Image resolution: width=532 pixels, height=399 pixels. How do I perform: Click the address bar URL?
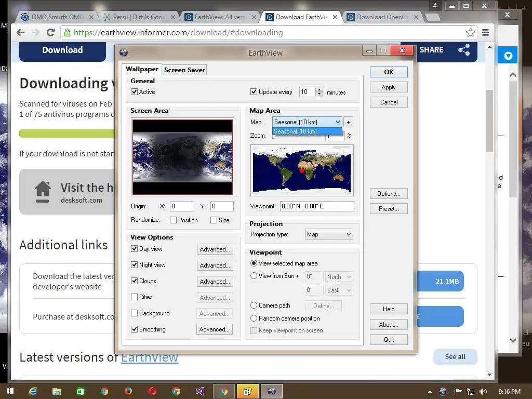(178, 33)
